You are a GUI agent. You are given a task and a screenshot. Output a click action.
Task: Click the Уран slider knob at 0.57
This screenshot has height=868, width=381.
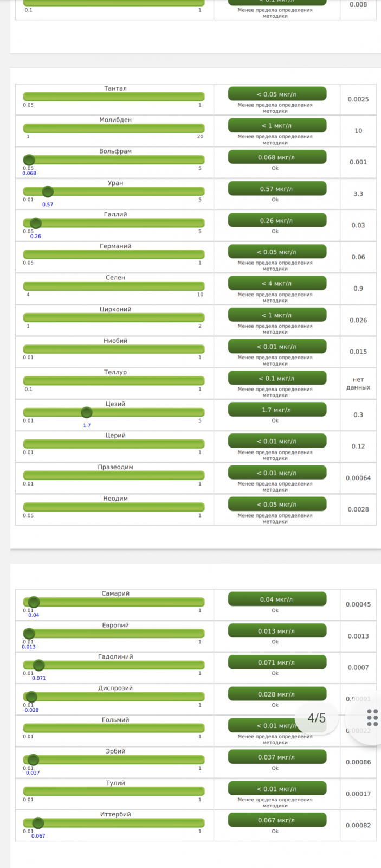[x=48, y=192]
